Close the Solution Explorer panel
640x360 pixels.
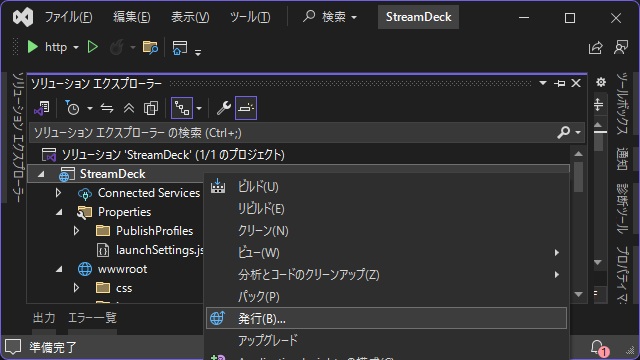coord(576,83)
